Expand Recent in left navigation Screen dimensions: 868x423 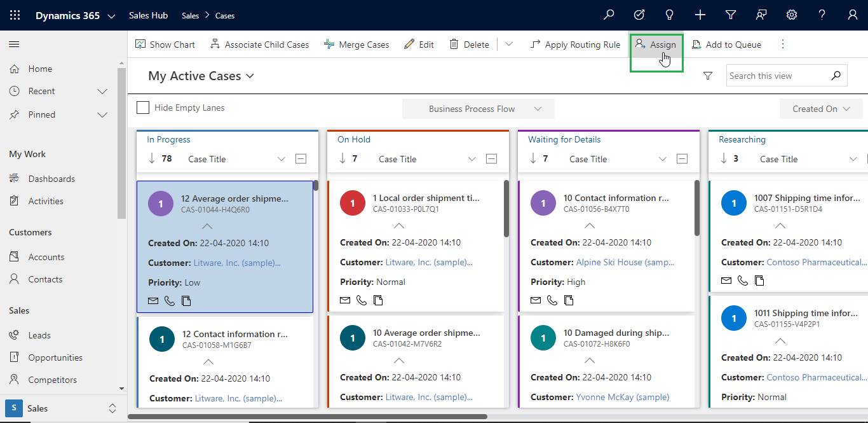tap(102, 91)
